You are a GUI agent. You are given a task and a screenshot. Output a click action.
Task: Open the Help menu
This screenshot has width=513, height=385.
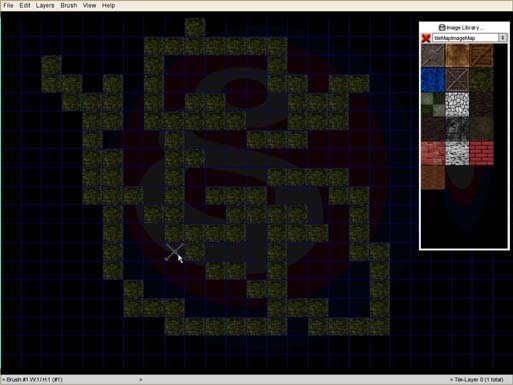[x=108, y=5]
